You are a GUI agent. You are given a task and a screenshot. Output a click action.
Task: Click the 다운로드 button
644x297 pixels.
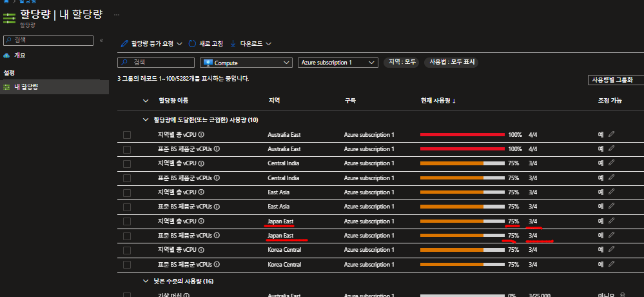(251, 44)
